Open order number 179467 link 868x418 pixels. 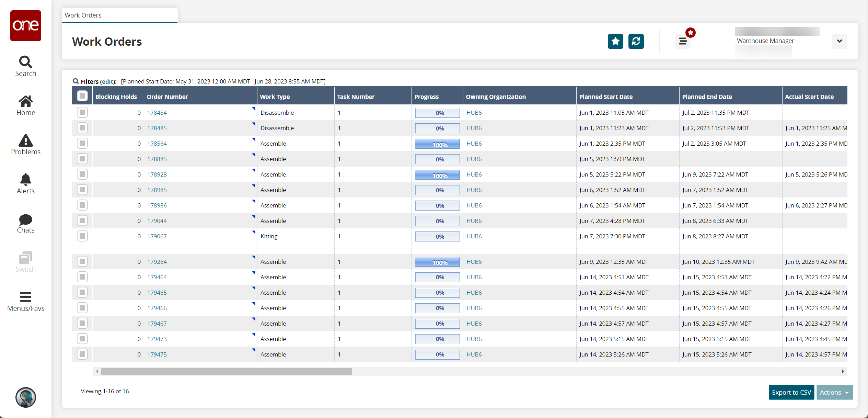pyautogui.click(x=157, y=324)
